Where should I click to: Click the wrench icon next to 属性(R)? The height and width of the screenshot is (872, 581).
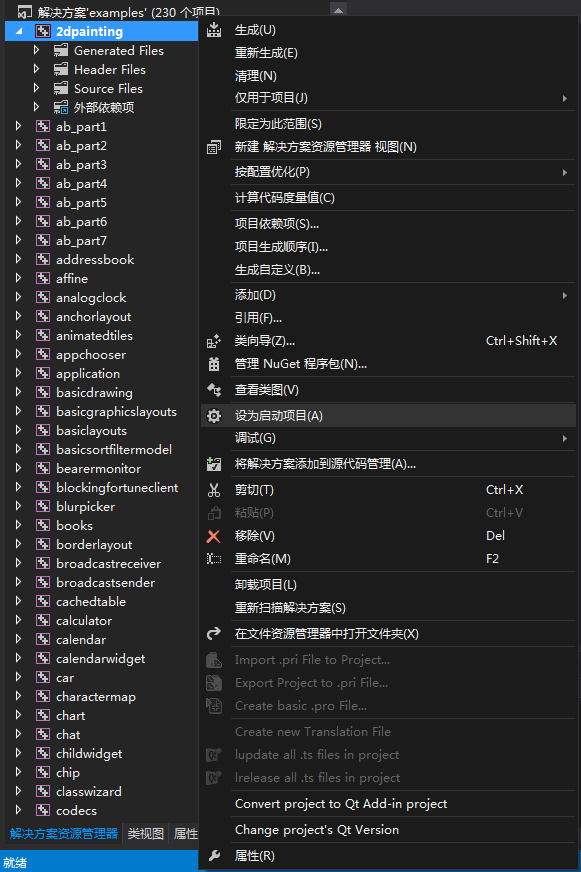(x=214, y=856)
